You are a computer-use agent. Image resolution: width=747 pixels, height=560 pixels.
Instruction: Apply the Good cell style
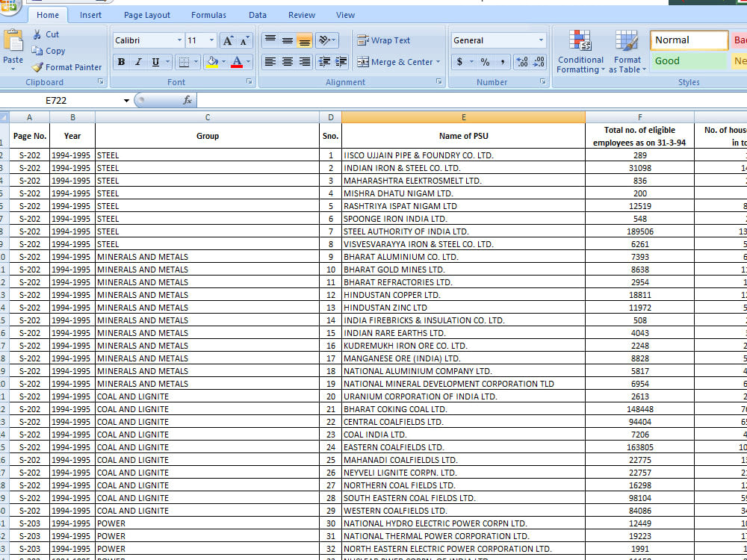689,61
